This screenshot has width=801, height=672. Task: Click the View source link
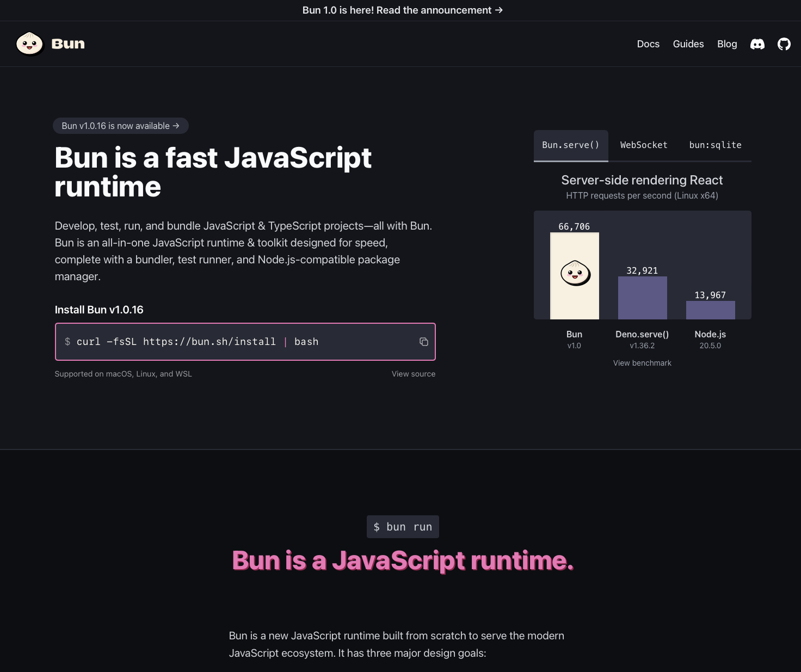414,374
